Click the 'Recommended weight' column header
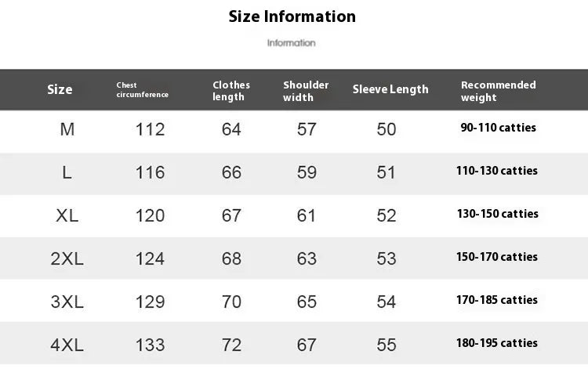 tap(498, 91)
